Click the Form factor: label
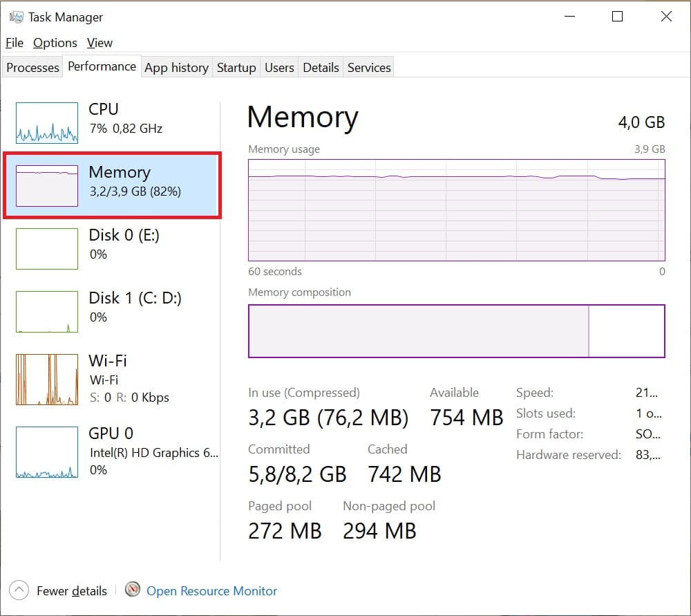Image resolution: width=691 pixels, height=616 pixels. pyautogui.click(x=550, y=434)
